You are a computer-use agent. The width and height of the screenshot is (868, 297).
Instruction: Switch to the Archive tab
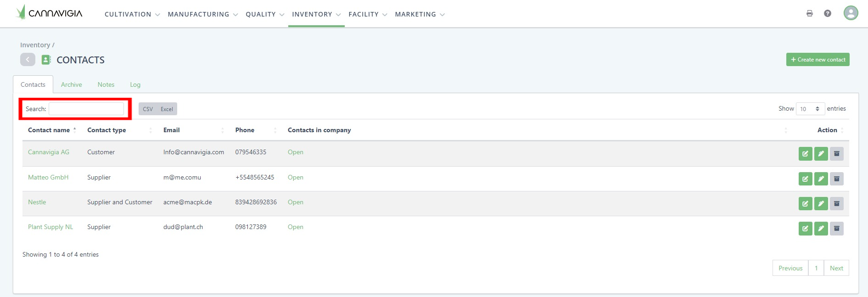pyautogui.click(x=72, y=84)
